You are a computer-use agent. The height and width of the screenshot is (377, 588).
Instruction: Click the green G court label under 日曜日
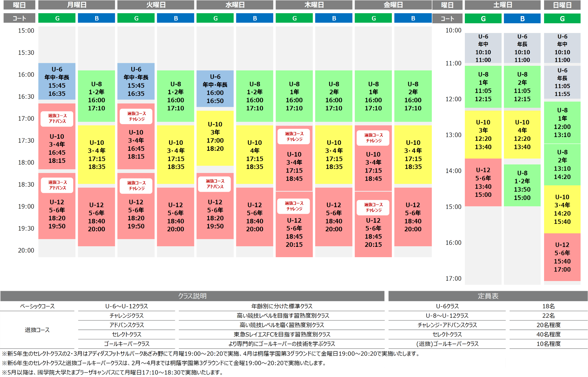point(562,19)
